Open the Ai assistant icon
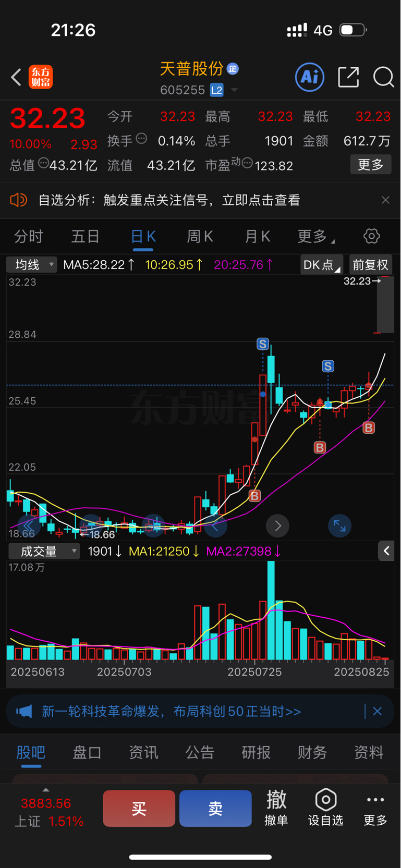 point(310,77)
